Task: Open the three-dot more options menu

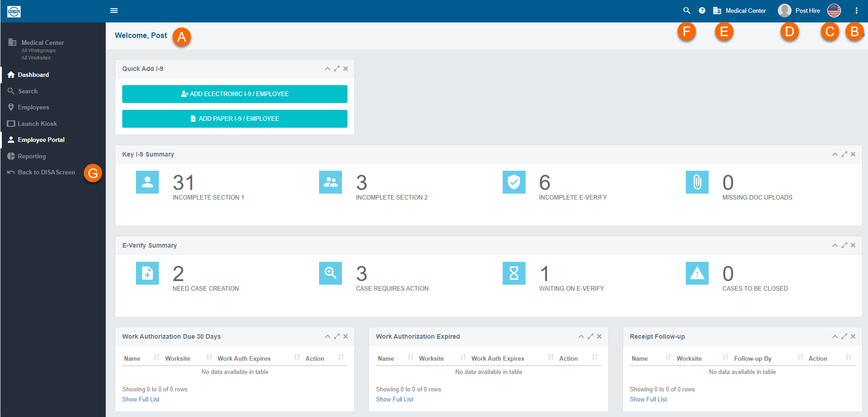Action: coord(857,11)
